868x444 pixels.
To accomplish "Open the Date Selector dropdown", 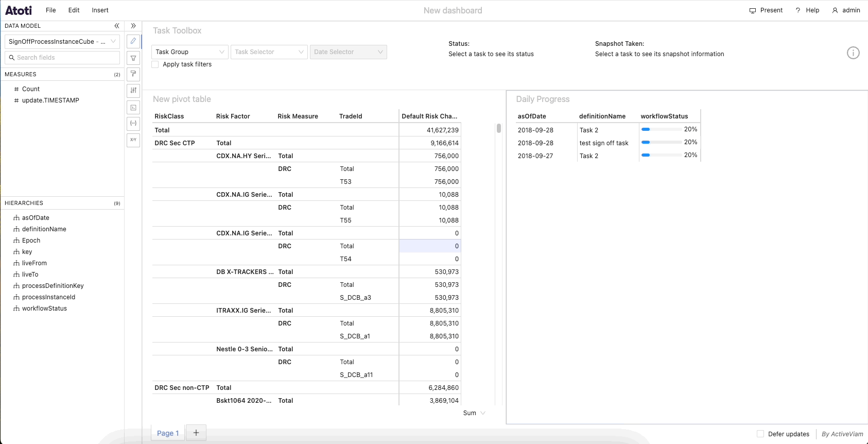I will 349,52.
